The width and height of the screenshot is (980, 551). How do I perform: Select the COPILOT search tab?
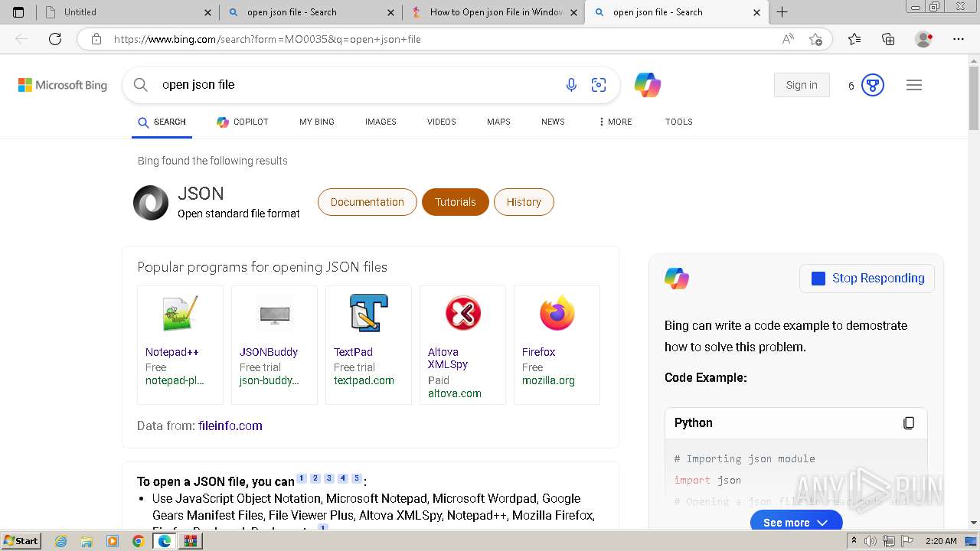243,122
